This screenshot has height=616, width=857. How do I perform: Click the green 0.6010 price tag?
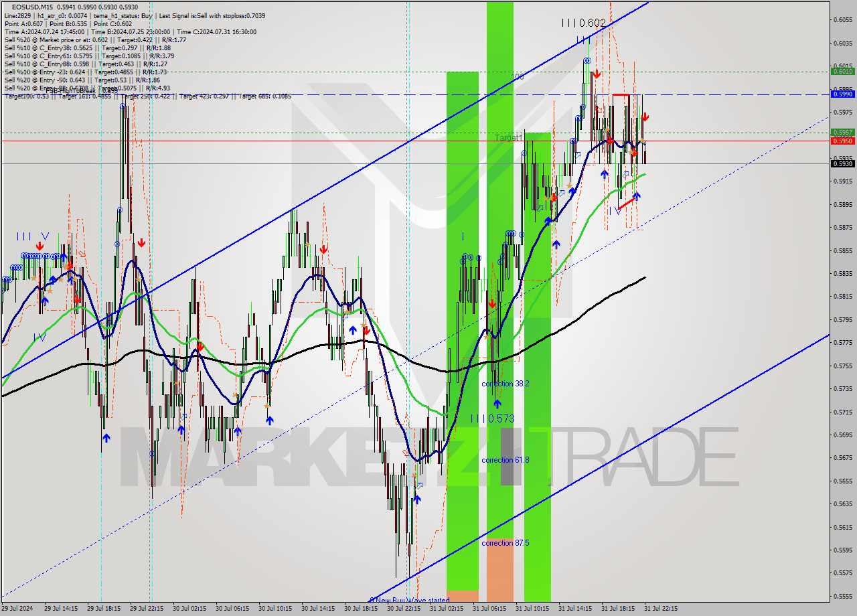842,71
